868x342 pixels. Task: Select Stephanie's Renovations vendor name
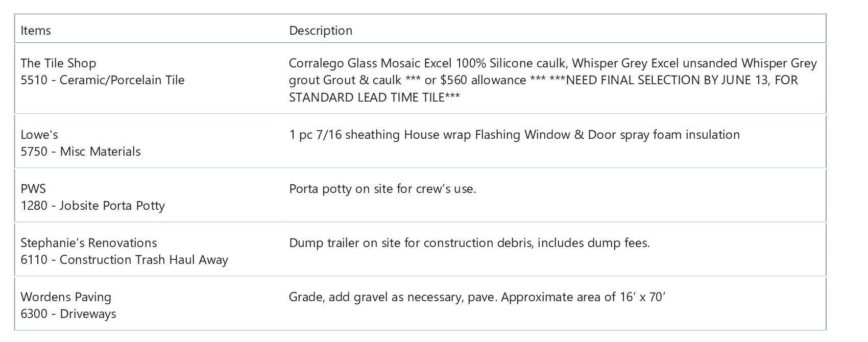(x=89, y=243)
